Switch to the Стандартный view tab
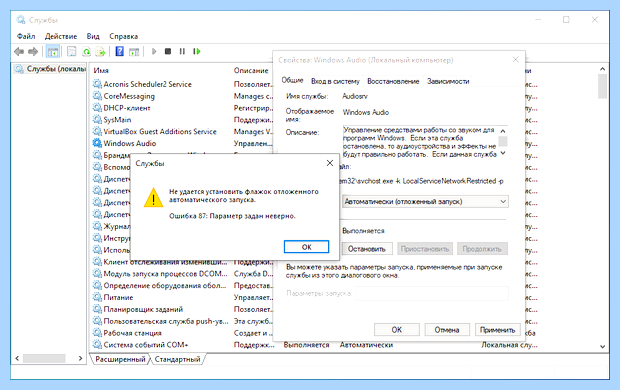Screen dimensions: 620x390 point(178,359)
